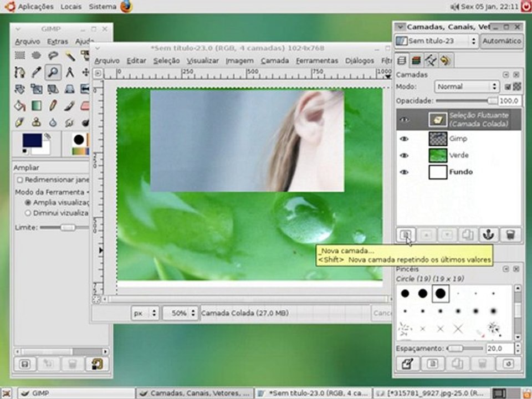Viewport: 532px width, 399px height.
Task: Click the New layer button in Camadas
Action: click(406, 235)
